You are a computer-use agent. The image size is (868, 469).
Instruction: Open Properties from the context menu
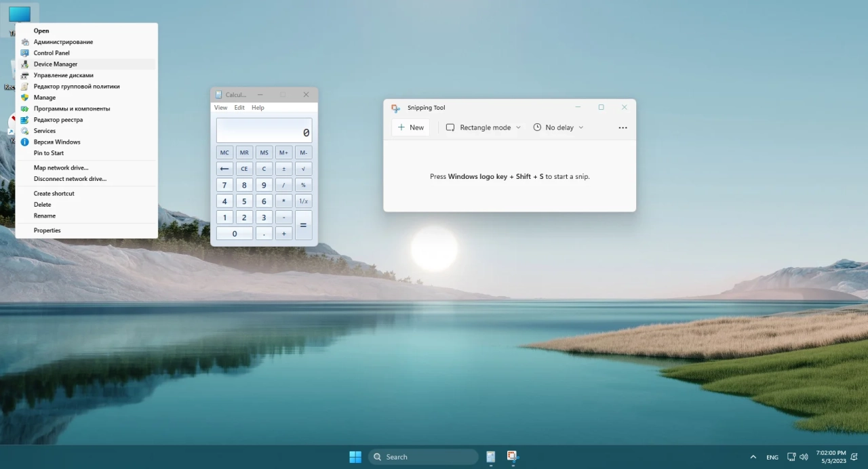[87, 230]
